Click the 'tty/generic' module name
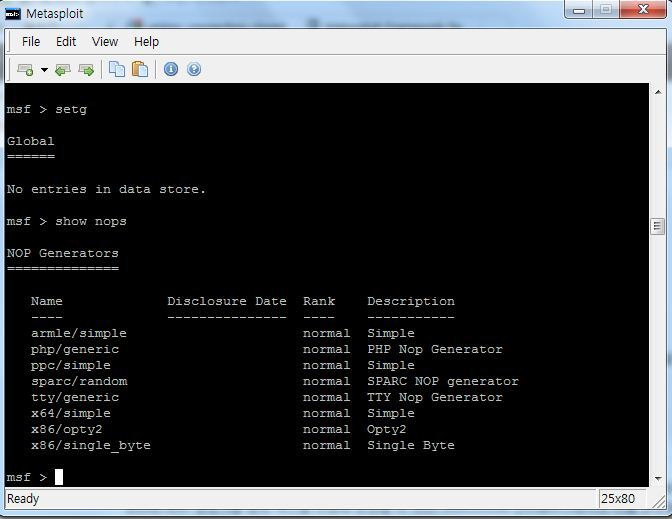This screenshot has height=519, width=672. (75, 398)
